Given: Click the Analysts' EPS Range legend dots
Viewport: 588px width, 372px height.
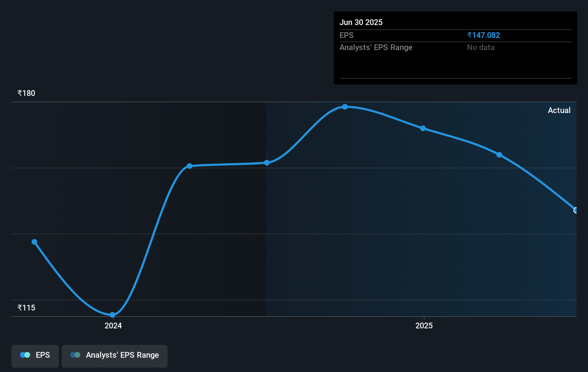Looking at the screenshot, I should 75,355.
